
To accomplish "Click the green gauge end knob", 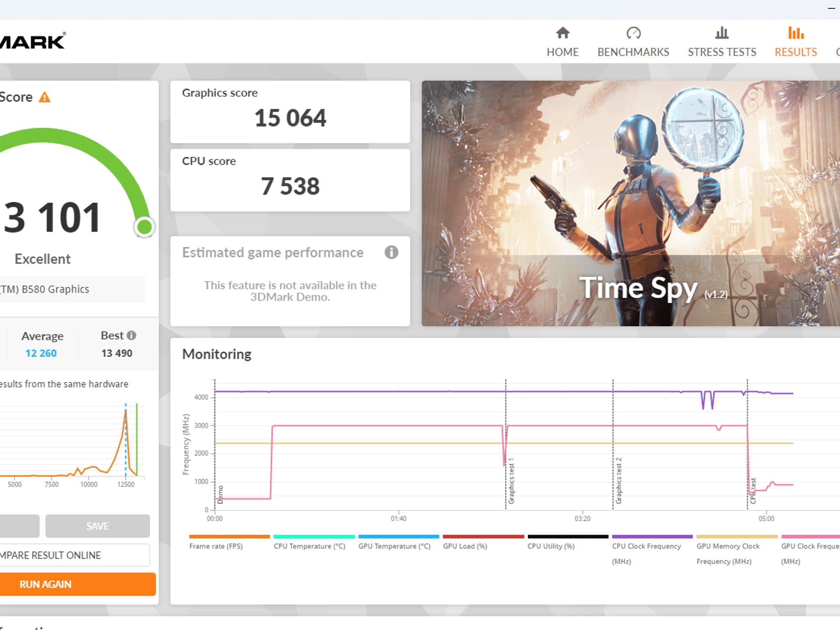I will click(144, 227).
